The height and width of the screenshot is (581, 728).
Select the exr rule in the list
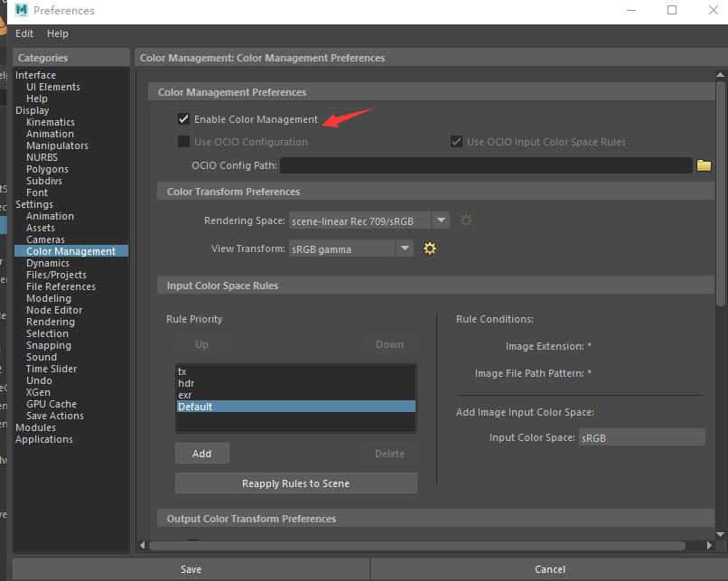(295, 395)
